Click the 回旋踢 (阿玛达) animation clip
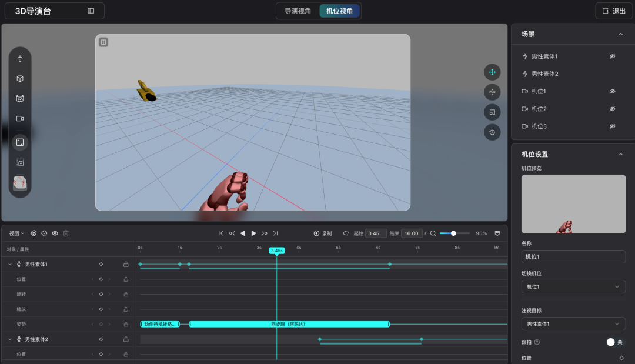 (x=289, y=325)
